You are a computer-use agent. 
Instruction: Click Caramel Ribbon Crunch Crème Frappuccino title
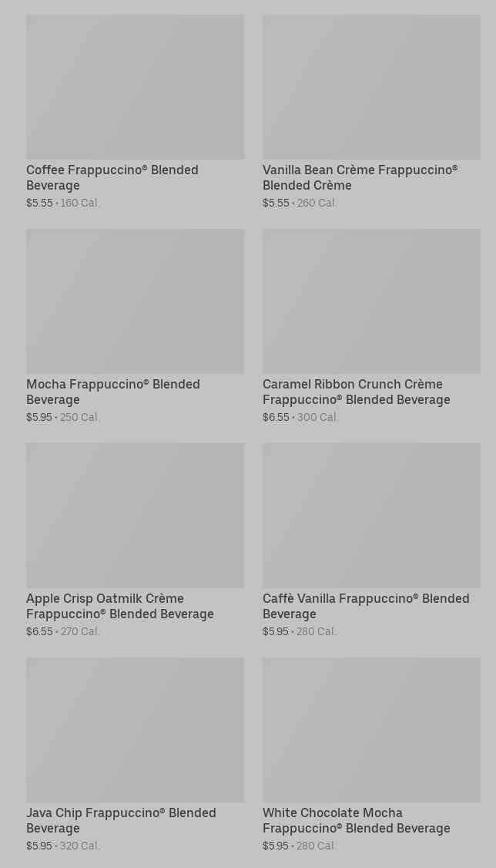356,392
